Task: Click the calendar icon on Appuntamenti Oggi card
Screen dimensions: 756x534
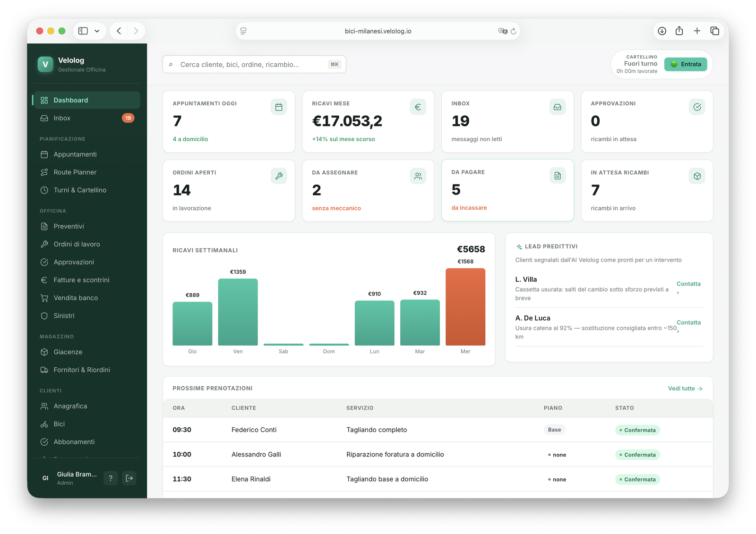Action: 279,107
